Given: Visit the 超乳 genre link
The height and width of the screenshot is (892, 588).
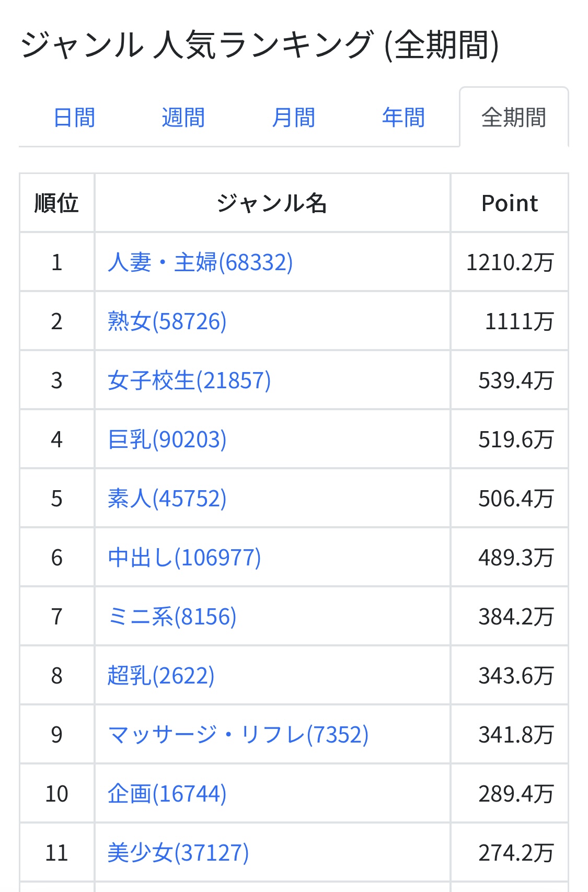Looking at the screenshot, I should point(161,676).
